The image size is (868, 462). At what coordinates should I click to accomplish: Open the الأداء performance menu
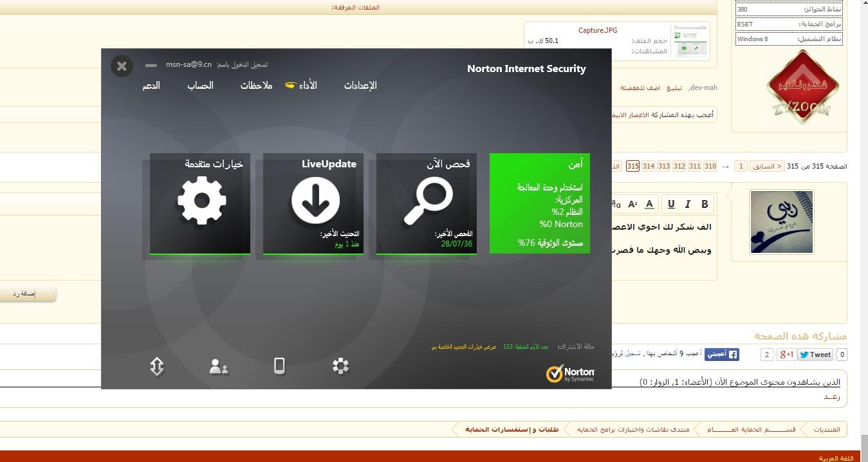(308, 86)
